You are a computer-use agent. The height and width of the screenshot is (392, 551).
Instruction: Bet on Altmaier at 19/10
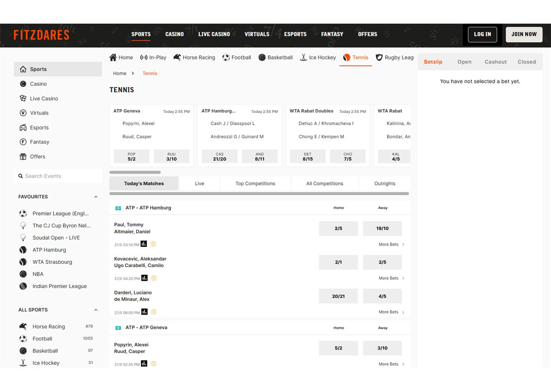tap(382, 228)
